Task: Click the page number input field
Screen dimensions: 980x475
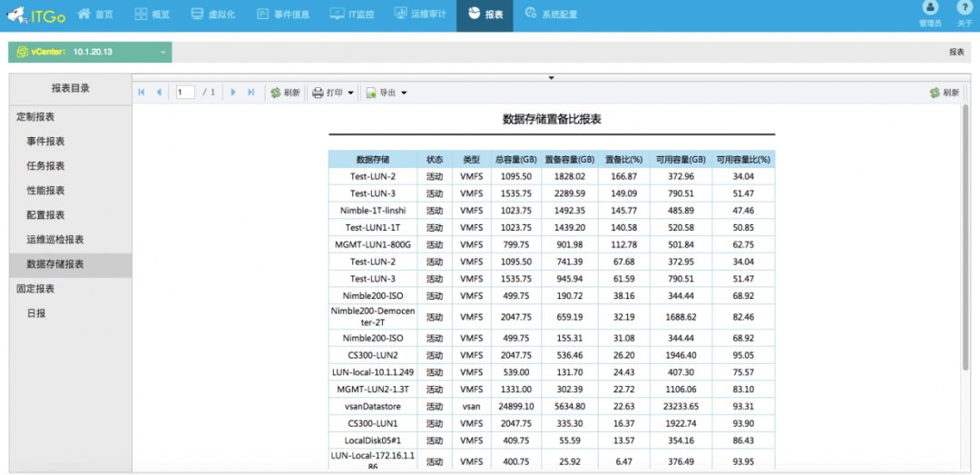Action: click(x=185, y=93)
